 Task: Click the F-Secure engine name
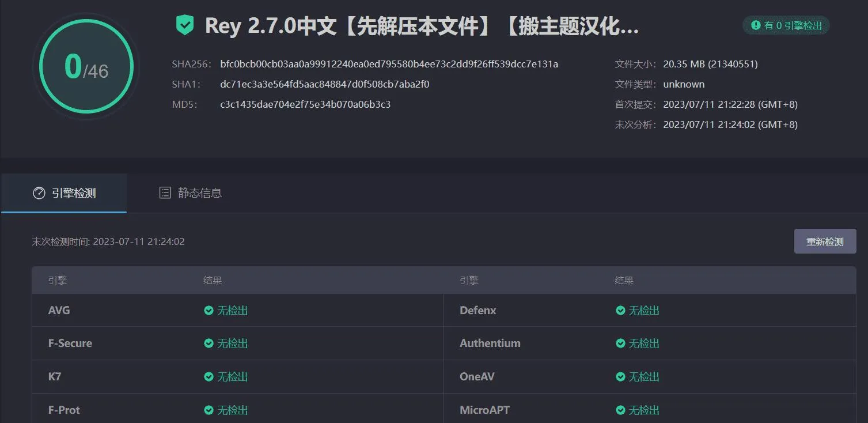70,343
